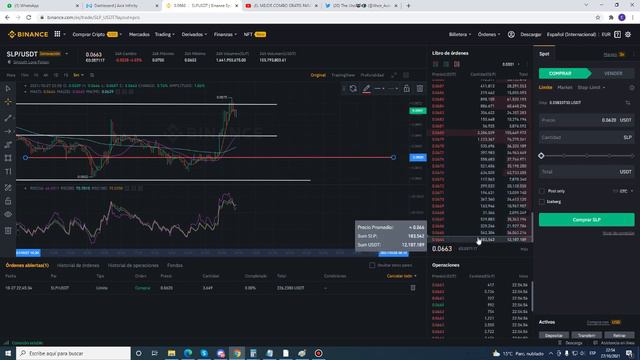The height and width of the screenshot is (360, 640).
Task: Open the Comprar Cripto menu
Action: coord(96,35)
